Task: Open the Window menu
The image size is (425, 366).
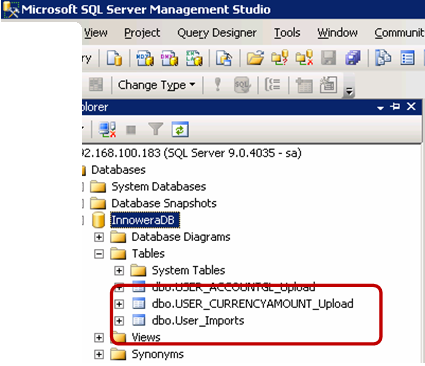Action: coord(337,33)
